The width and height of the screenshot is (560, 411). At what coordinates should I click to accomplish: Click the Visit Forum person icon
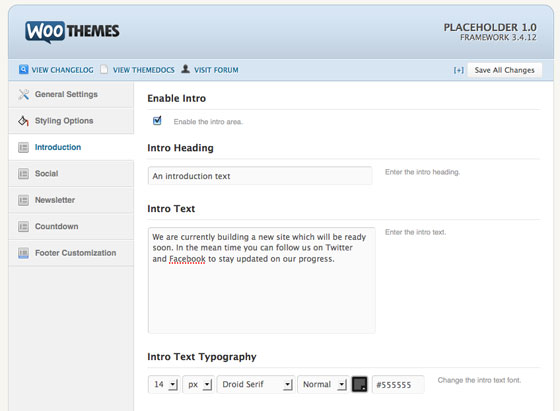coord(185,69)
